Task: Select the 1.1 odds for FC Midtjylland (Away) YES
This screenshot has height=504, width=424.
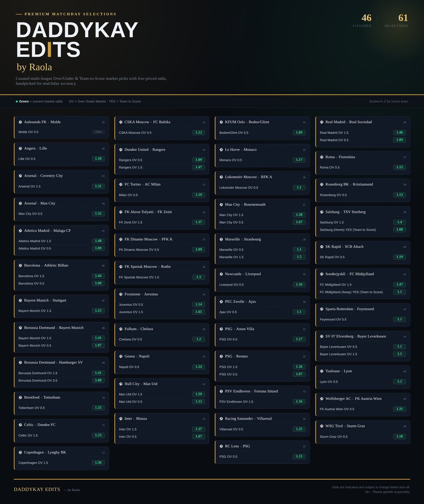Action: [x=400, y=291]
